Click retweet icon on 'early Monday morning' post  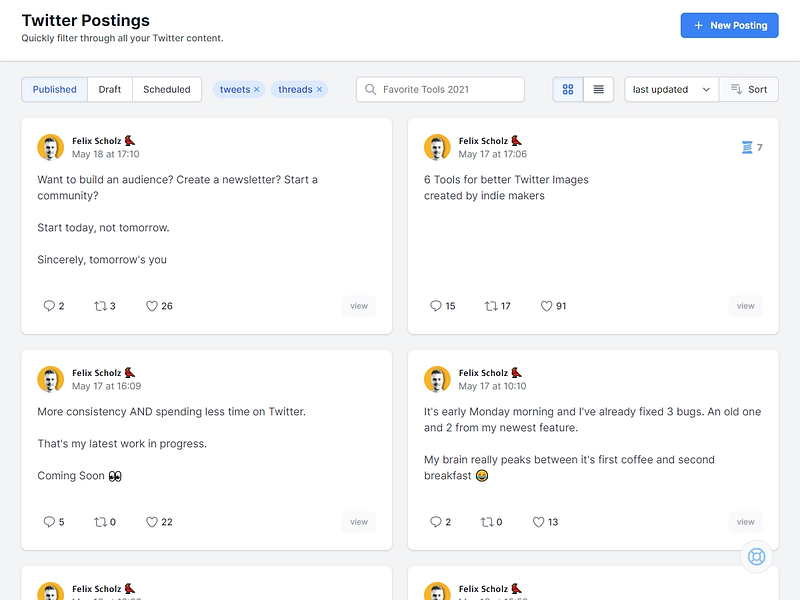coord(487,522)
